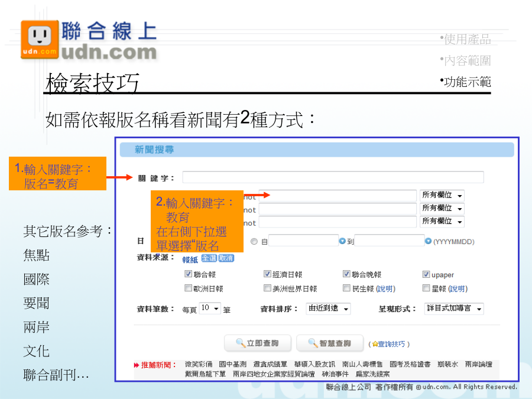Check the 美洲世界日報 checkbox
The image size is (532, 399).
(267, 288)
